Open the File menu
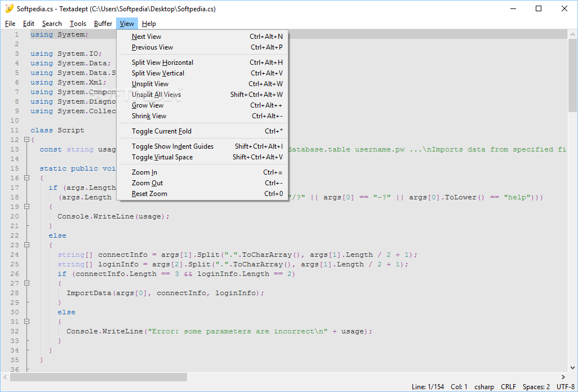 pyautogui.click(x=10, y=24)
